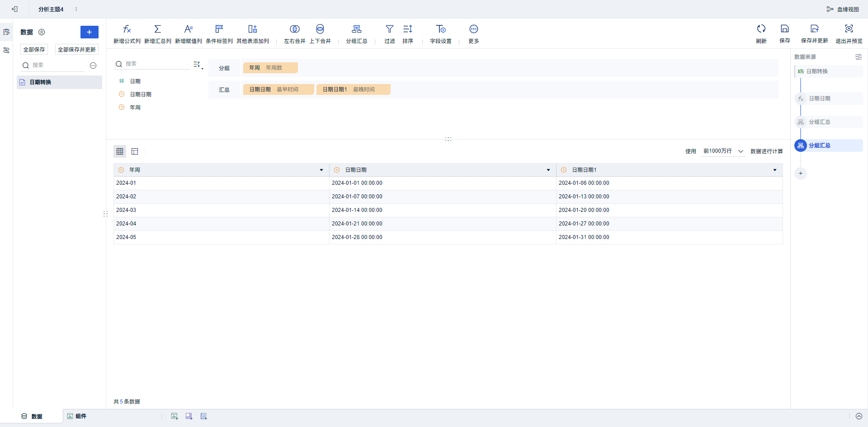The image size is (868, 427).
Task: Open the 年周 column header dropdown arrow
Action: point(321,170)
